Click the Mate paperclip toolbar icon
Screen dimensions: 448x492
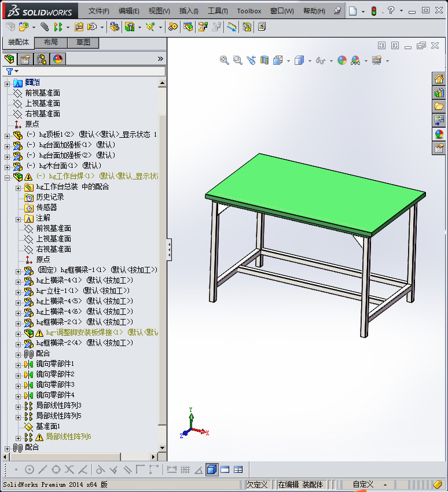pyautogui.click(x=45, y=27)
